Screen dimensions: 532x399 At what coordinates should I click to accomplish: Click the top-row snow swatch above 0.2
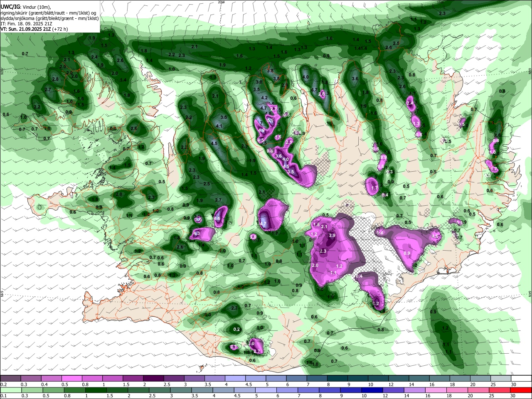coord(10,378)
